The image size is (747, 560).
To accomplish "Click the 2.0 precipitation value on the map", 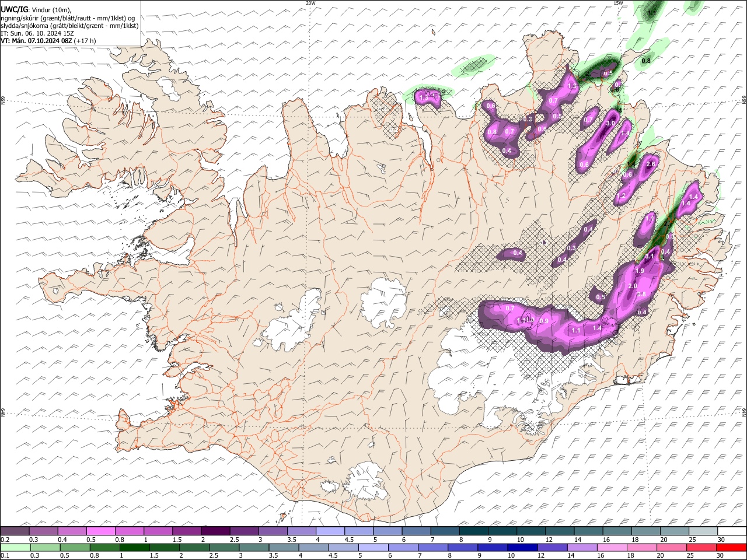I will pyautogui.click(x=633, y=286).
